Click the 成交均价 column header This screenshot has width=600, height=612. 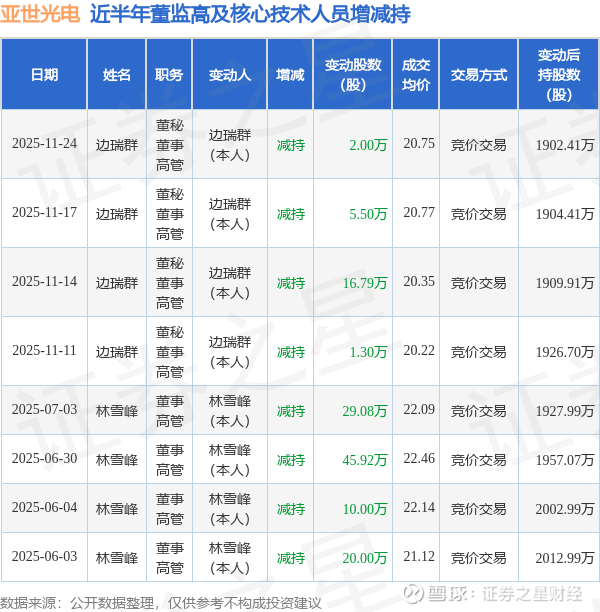click(416, 75)
